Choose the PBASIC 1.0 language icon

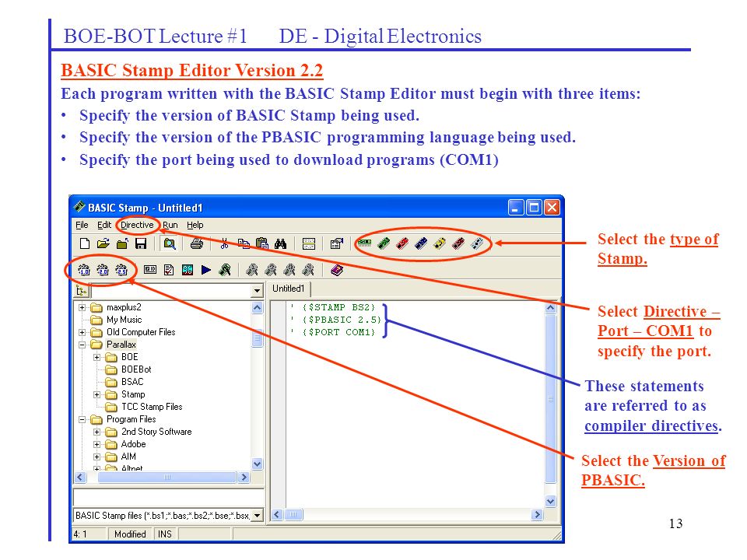[84, 271]
